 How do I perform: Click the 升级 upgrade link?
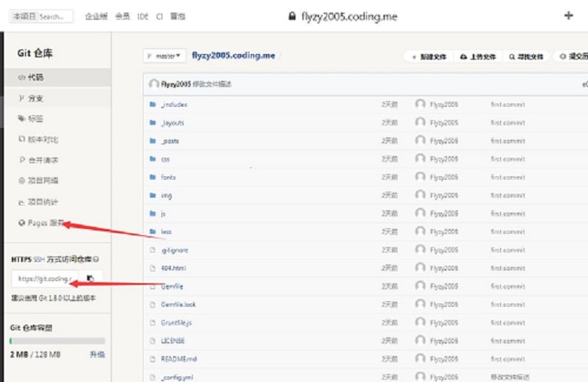97,355
